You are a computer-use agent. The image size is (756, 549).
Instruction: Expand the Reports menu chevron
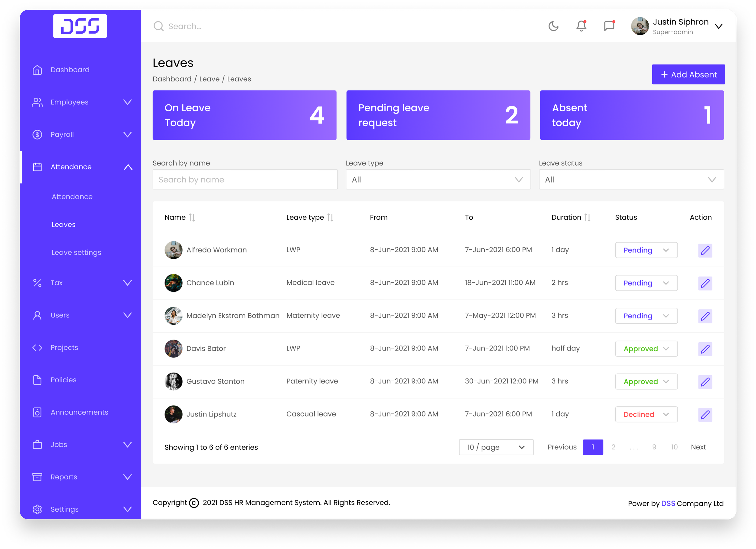128,477
